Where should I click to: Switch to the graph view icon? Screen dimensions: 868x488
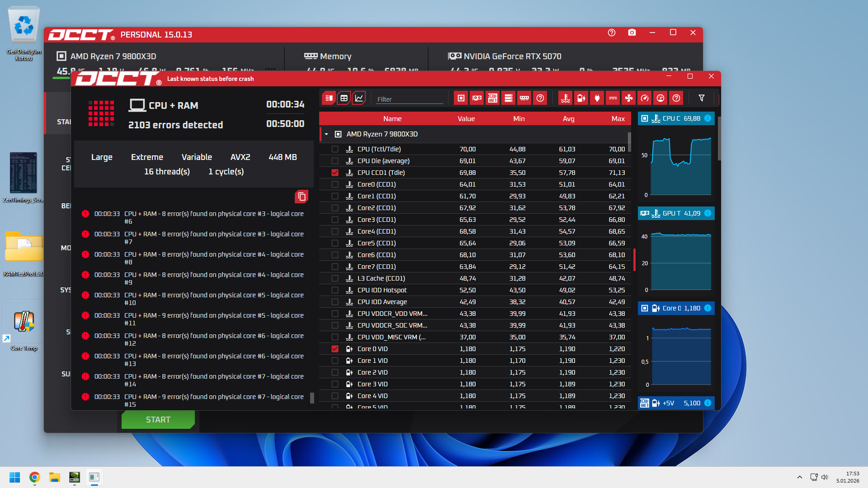pos(359,98)
